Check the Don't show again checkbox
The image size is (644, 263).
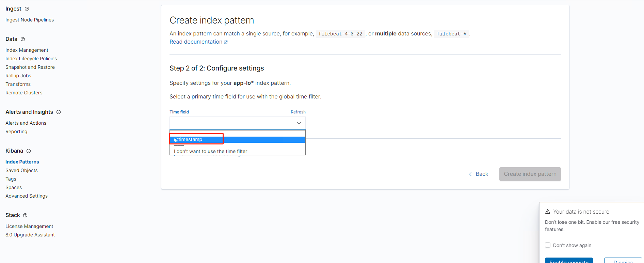point(548,245)
